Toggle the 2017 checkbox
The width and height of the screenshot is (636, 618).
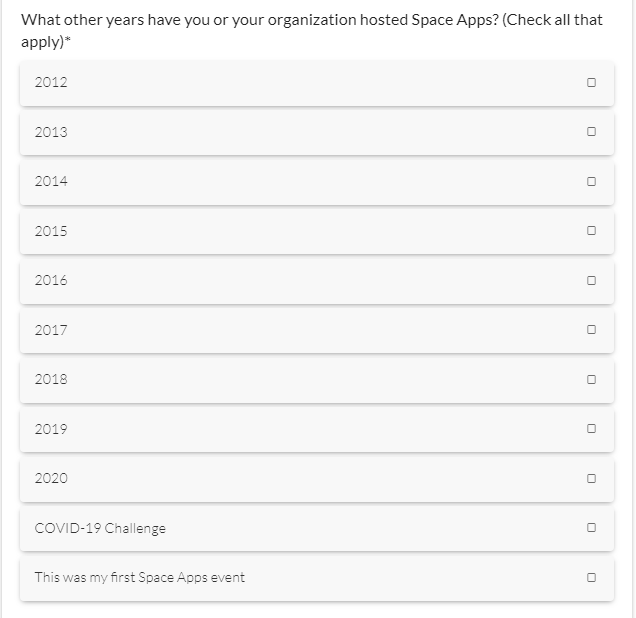(591, 330)
